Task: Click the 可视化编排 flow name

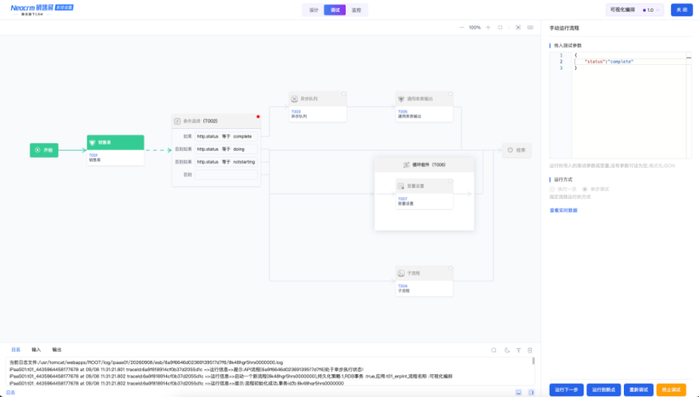Action: click(622, 10)
